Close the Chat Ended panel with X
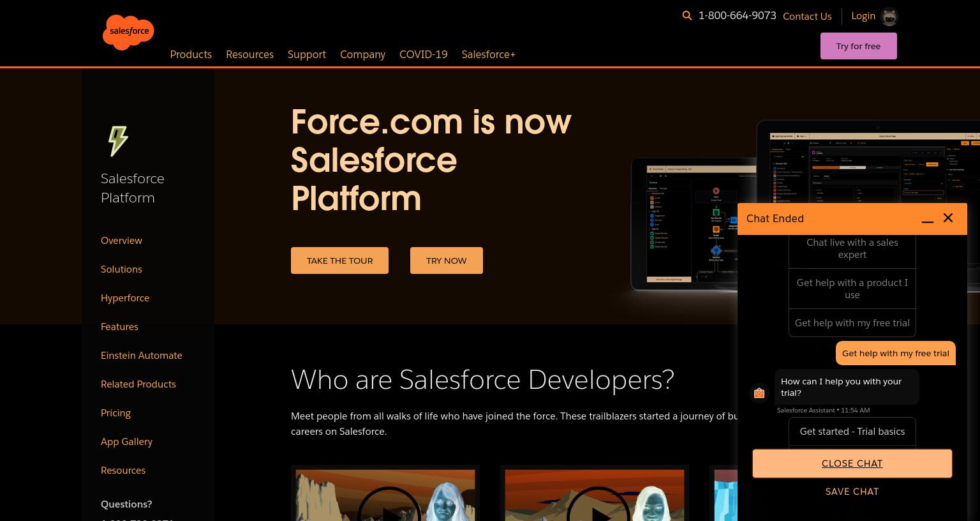980x521 pixels. pyautogui.click(x=948, y=218)
